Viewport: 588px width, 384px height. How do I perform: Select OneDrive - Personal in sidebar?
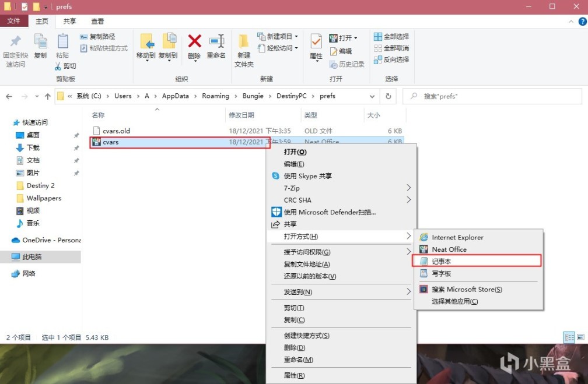click(x=51, y=240)
